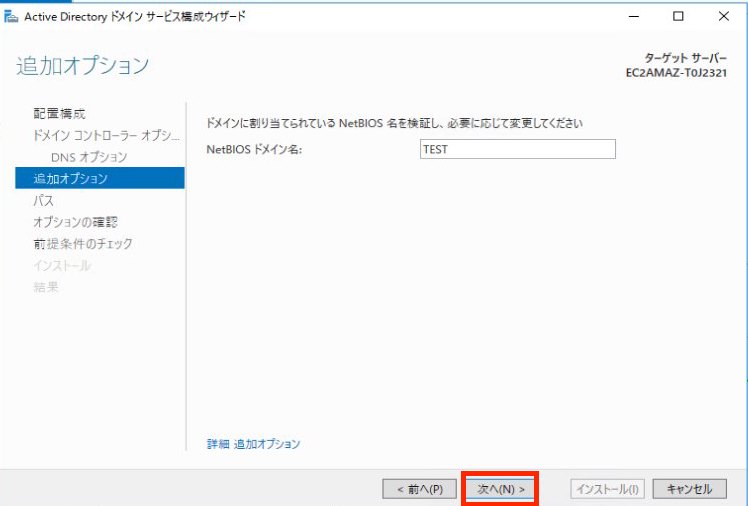
Task: Click the 追加オプション page heading
Action: (x=83, y=66)
